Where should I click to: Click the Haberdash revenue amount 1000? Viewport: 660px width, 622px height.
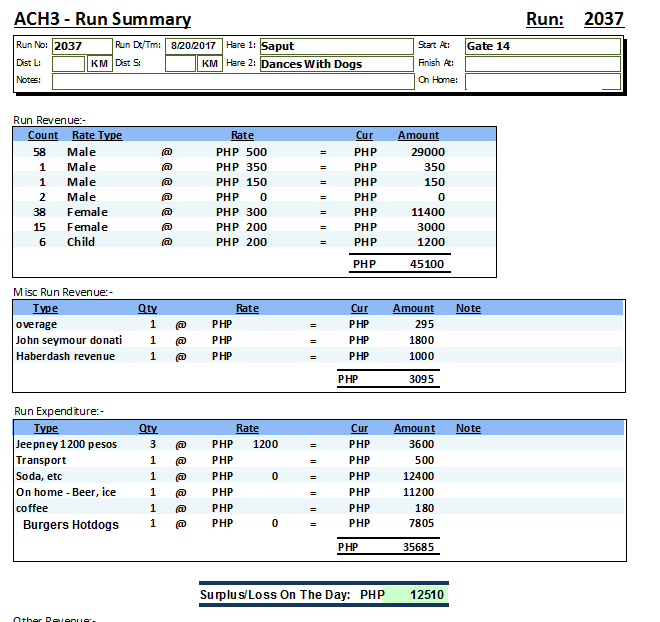pyautogui.click(x=422, y=356)
